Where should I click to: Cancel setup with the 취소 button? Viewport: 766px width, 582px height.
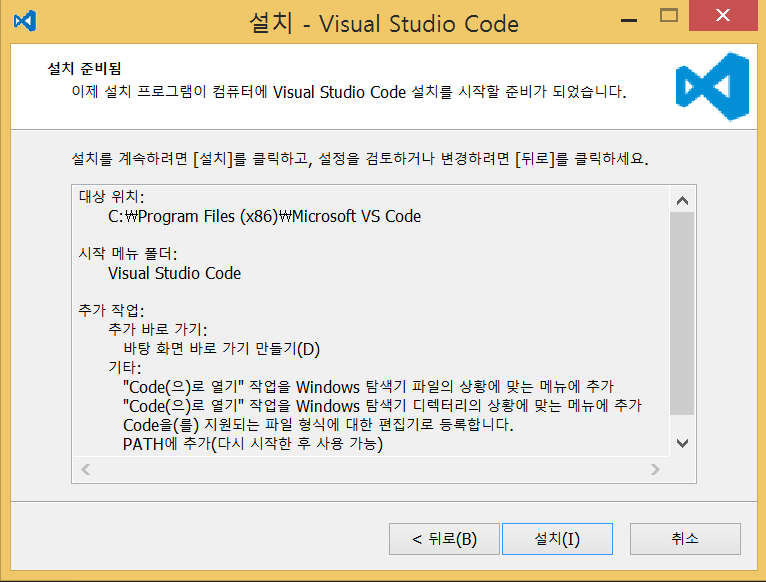685,539
